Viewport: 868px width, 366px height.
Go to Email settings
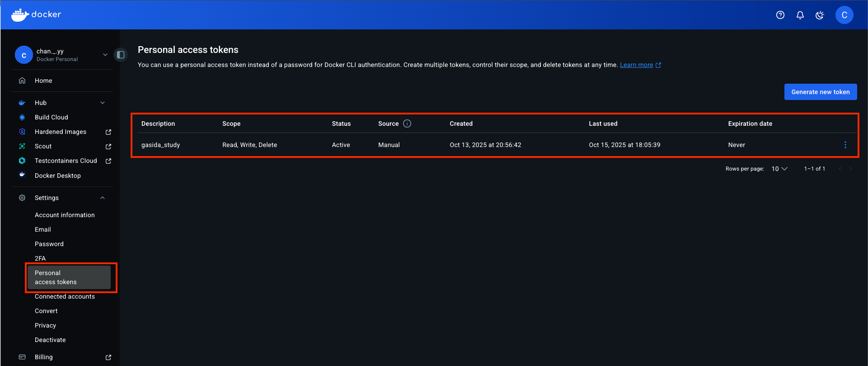(43, 229)
